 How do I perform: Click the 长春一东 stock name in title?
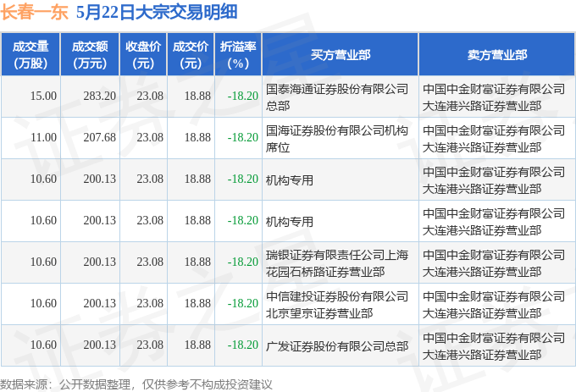point(34,12)
